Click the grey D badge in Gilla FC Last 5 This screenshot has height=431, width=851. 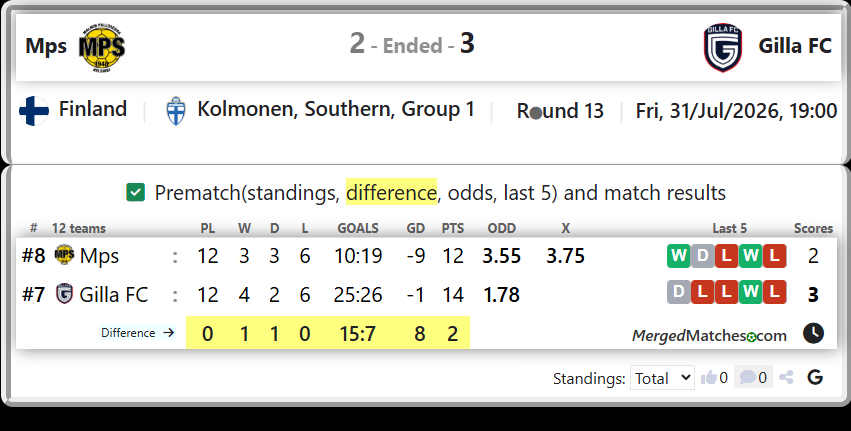pos(678,292)
